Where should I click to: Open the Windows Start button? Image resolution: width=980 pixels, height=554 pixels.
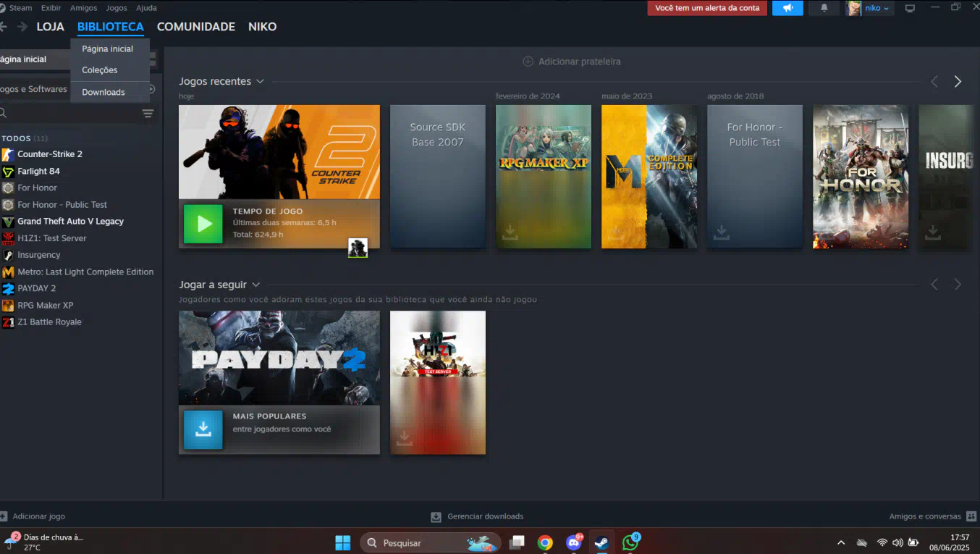tap(342, 542)
